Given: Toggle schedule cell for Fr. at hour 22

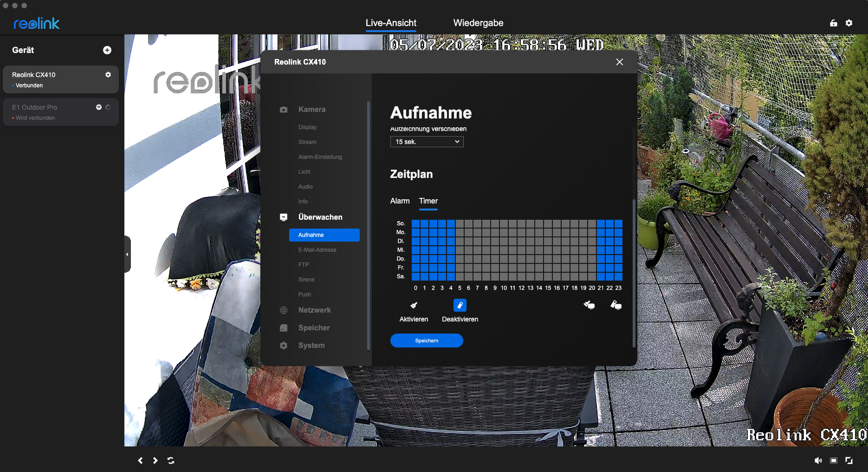Looking at the screenshot, I should 609,268.
